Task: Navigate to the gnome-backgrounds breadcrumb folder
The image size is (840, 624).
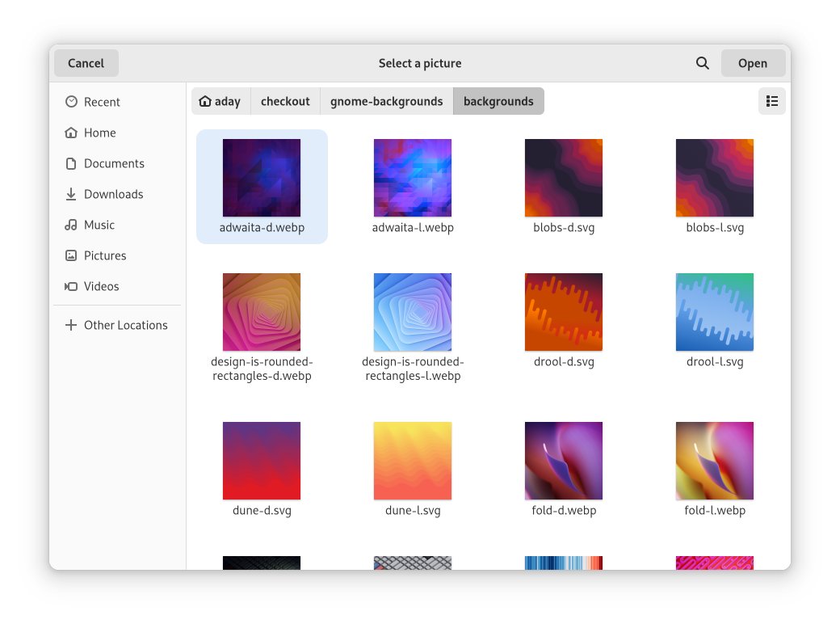Action: pos(386,101)
